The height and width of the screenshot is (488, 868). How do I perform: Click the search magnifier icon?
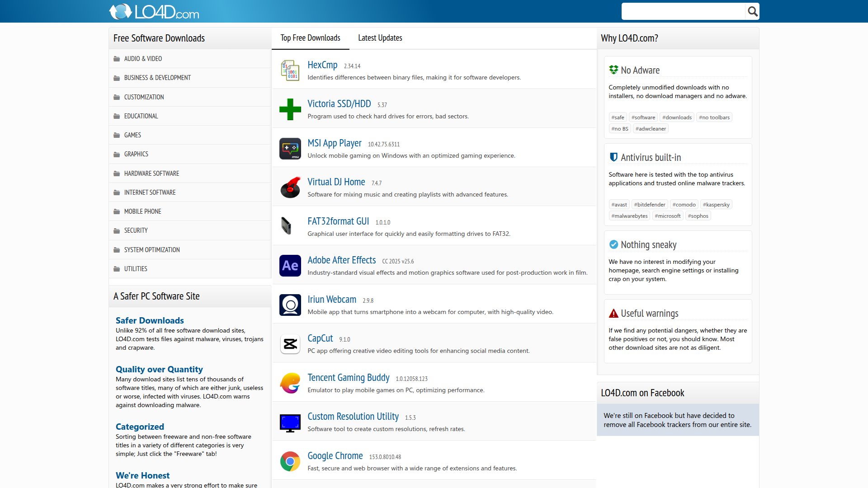pos(752,11)
